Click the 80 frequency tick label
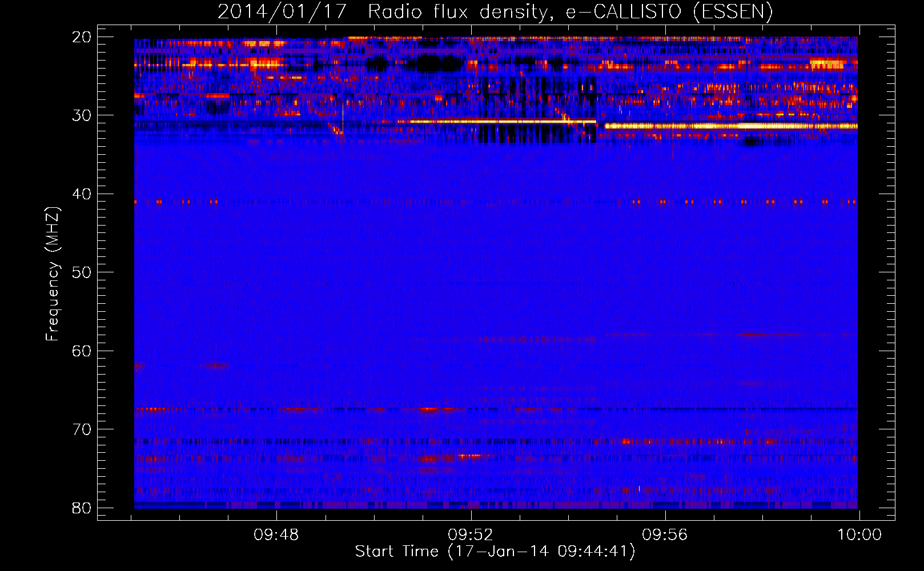 (82, 508)
